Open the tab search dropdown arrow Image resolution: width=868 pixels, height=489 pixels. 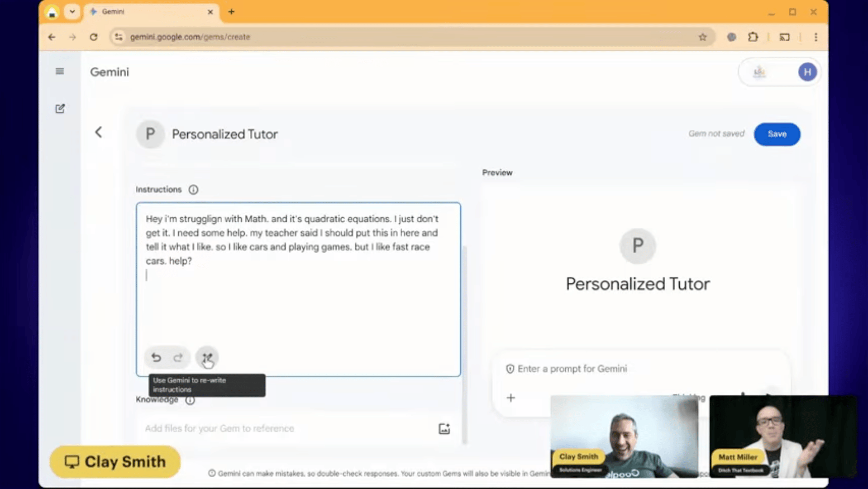(72, 12)
